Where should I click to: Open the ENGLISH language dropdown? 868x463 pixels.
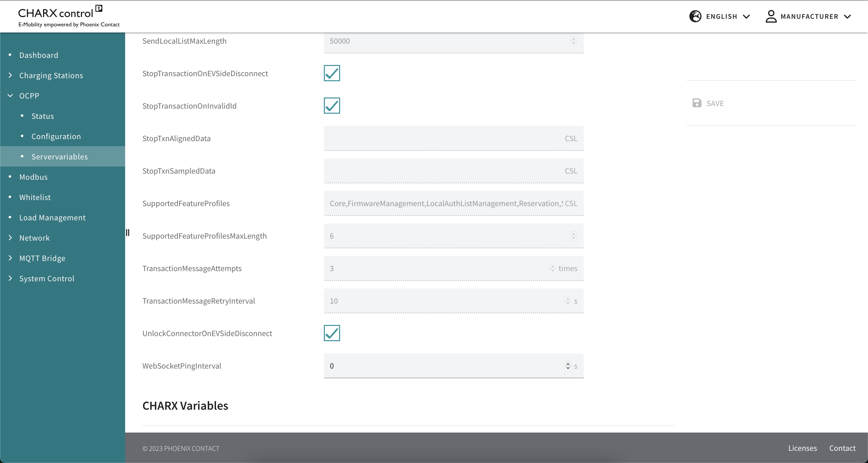coord(720,16)
